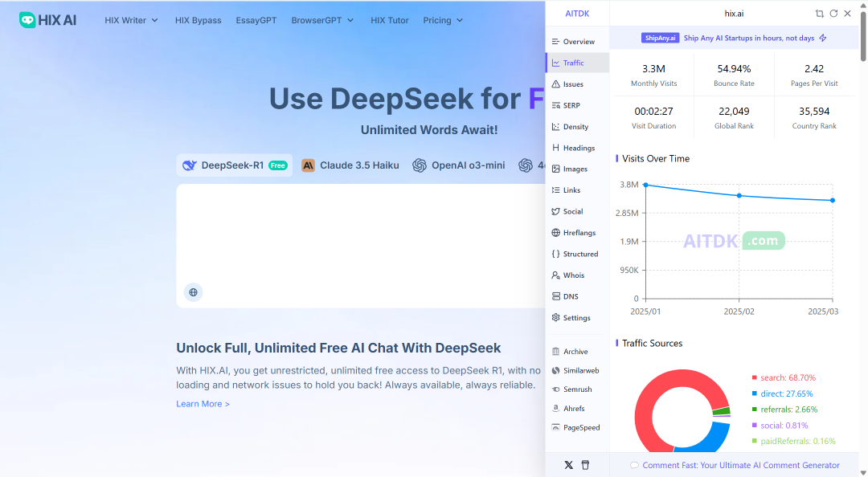Toggle the search legend red swatch

754,378
